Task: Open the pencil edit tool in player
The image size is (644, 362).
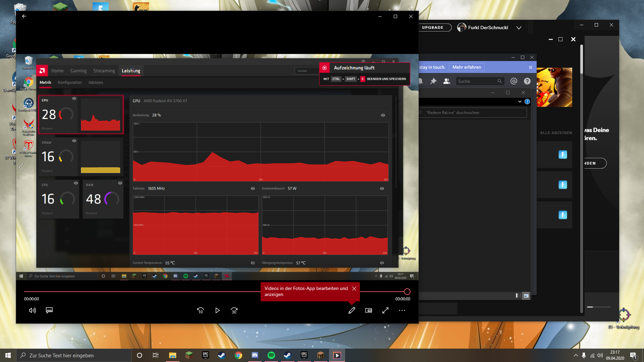Action: click(x=352, y=311)
